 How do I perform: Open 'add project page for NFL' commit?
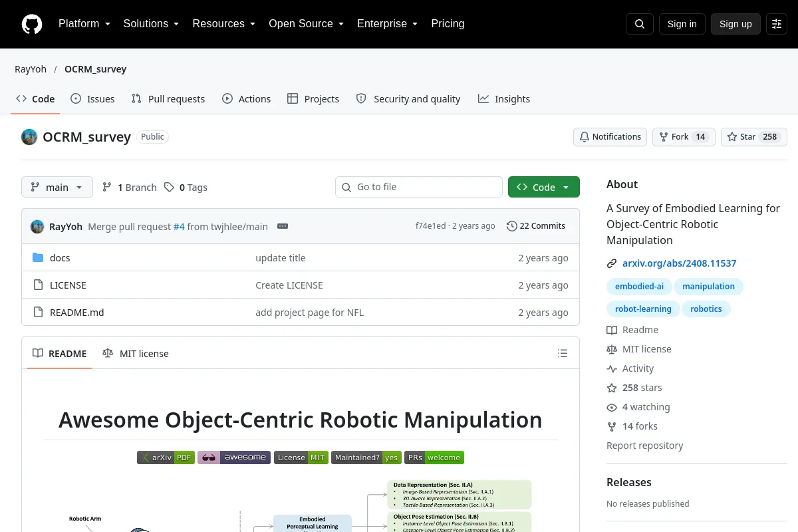pyautogui.click(x=309, y=313)
